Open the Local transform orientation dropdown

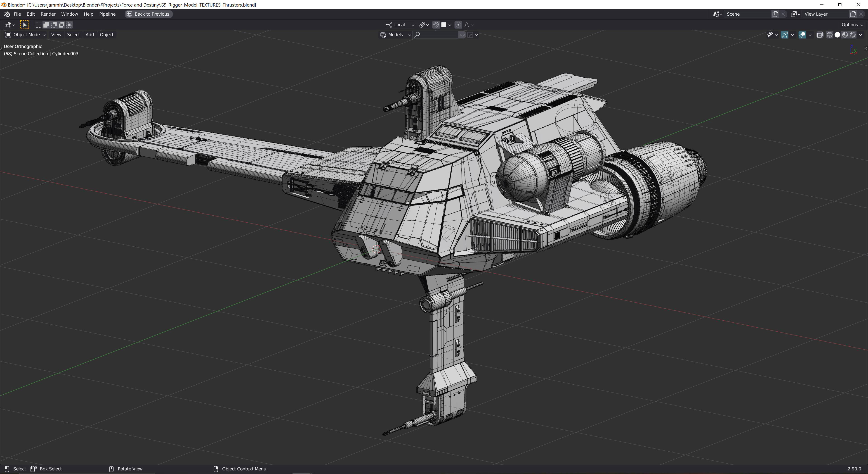click(400, 25)
